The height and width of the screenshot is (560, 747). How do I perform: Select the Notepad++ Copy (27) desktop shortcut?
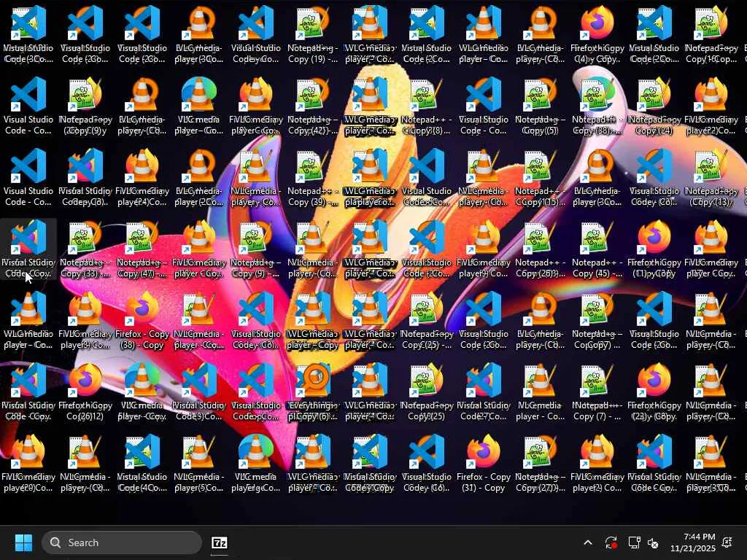click(540, 463)
